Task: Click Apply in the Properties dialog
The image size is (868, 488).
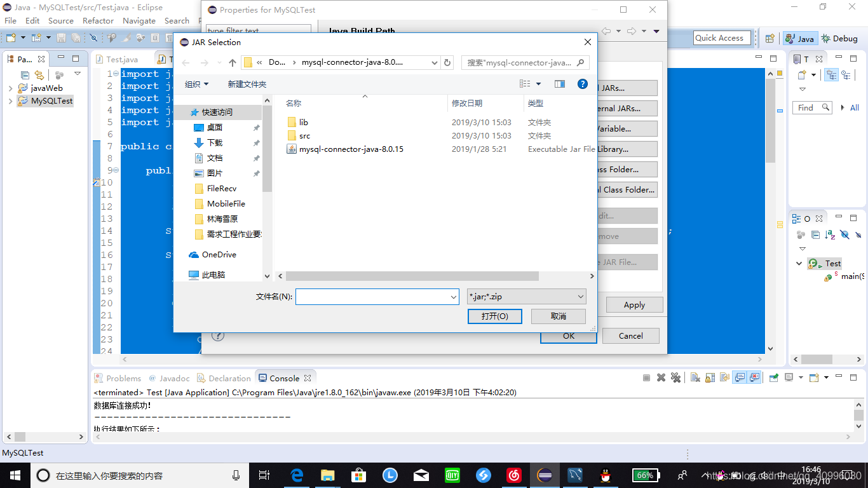Action: click(x=634, y=305)
